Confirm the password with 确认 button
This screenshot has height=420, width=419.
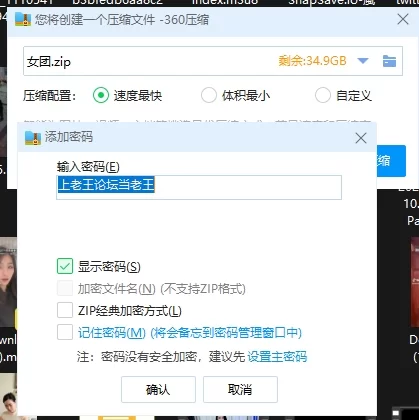click(x=158, y=389)
